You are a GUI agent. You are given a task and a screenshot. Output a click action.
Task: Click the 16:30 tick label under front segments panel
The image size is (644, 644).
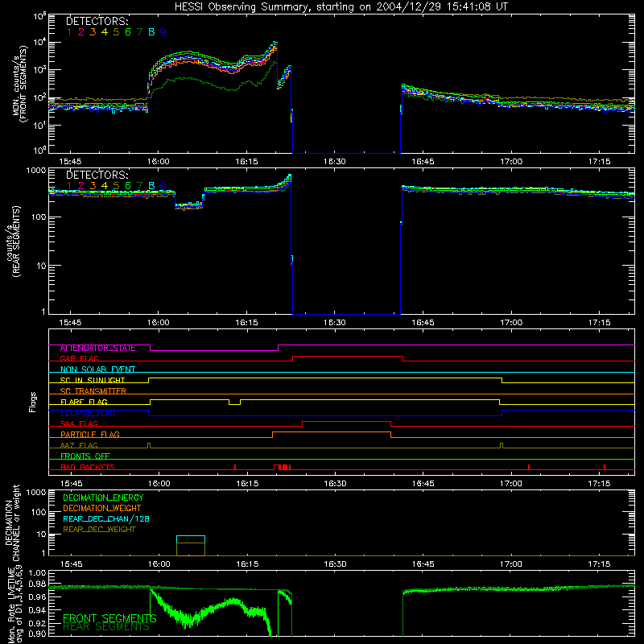334,162
